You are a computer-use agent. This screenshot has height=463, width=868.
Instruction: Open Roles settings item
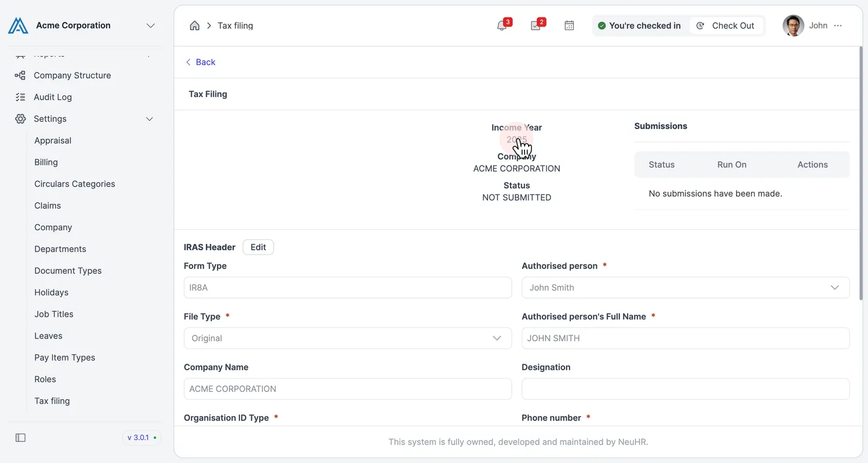click(45, 379)
